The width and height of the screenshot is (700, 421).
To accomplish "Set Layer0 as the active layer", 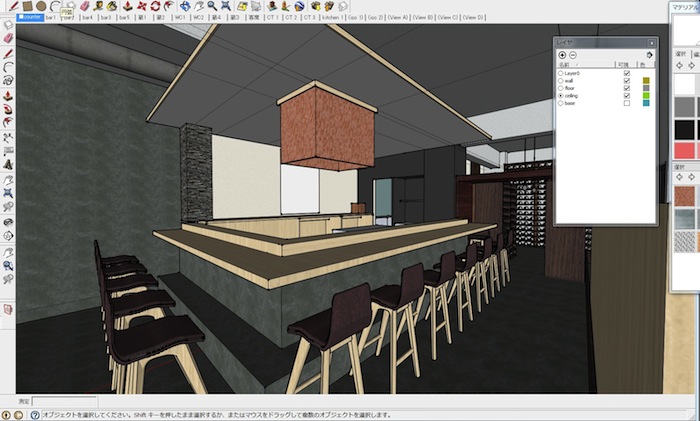I will (x=562, y=74).
